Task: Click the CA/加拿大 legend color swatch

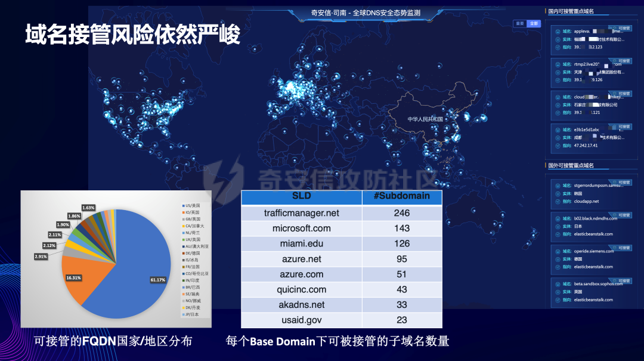Action: (x=183, y=226)
